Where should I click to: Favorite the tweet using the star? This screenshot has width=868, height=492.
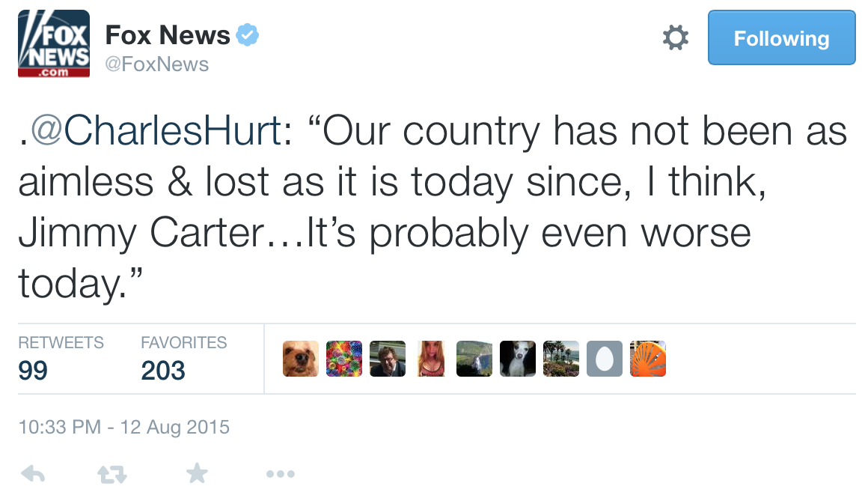(x=197, y=473)
